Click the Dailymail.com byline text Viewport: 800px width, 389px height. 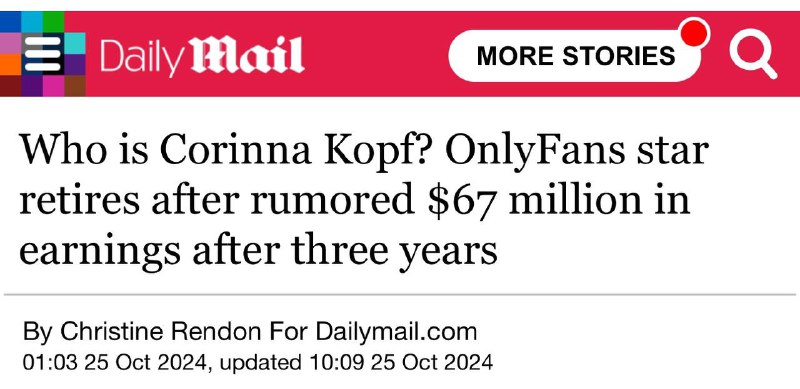(396, 332)
